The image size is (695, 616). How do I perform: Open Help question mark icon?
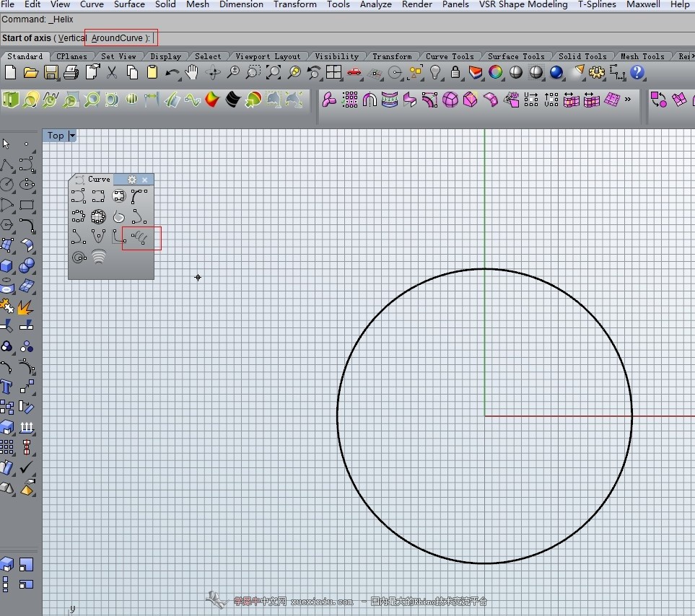click(x=637, y=72)
